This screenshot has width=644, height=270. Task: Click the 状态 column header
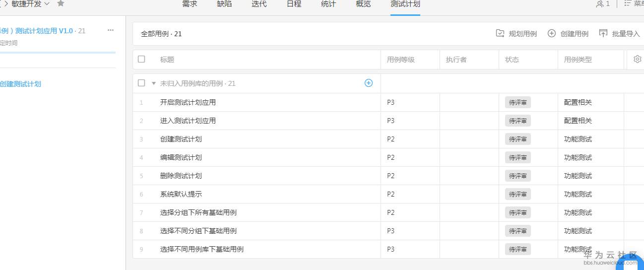512,60
